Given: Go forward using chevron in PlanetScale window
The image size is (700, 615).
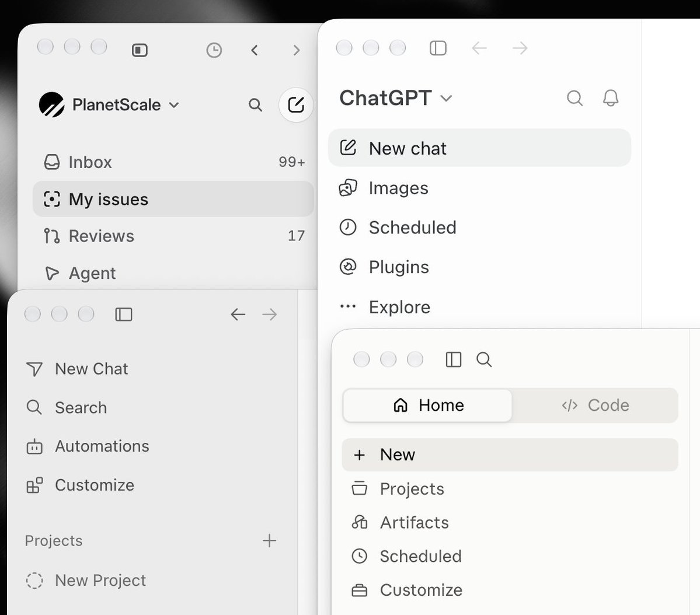Looking at the screenshot, I should coord(296,50).
